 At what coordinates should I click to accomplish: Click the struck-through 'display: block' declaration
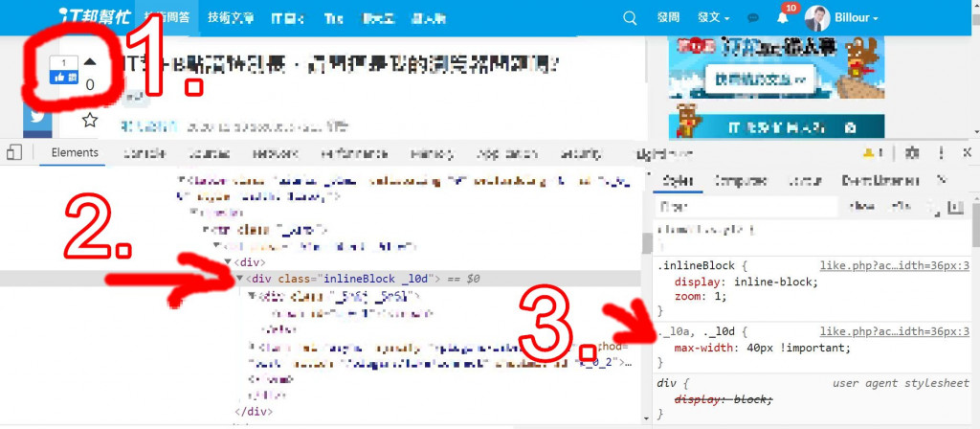(724, 399)
